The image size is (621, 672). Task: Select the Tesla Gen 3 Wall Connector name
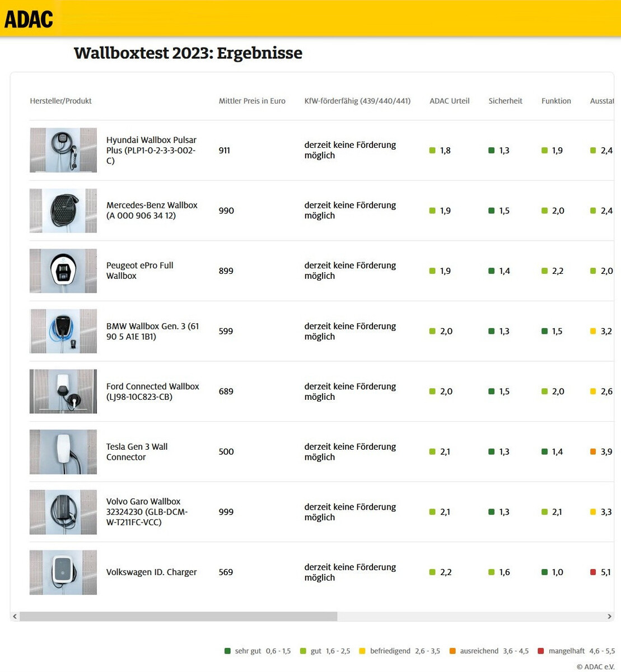(137, 452)
